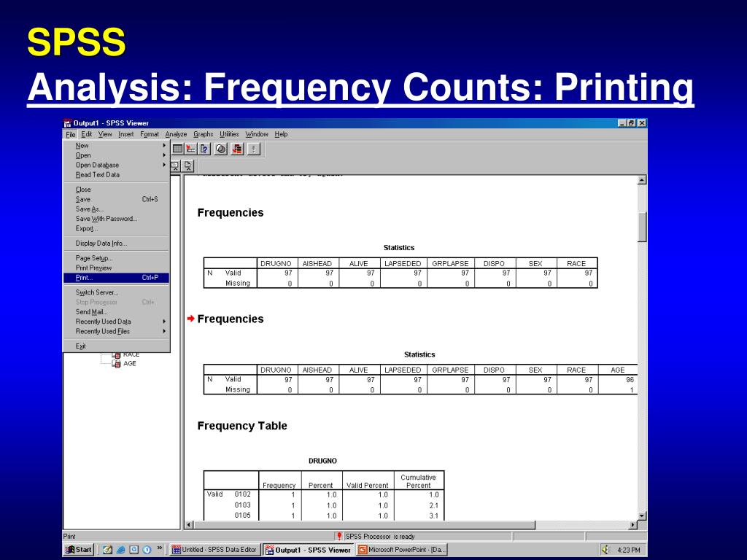Click the DRUGNO table title
The image size is (747, 560).
click(x=322, y=461)
